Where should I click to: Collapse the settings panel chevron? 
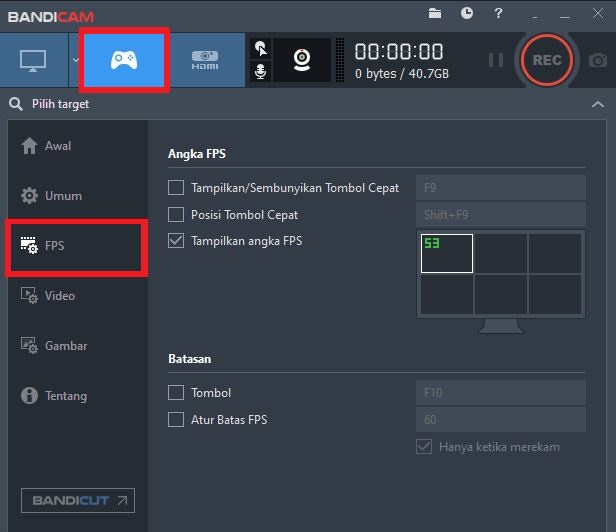[598, 104]
